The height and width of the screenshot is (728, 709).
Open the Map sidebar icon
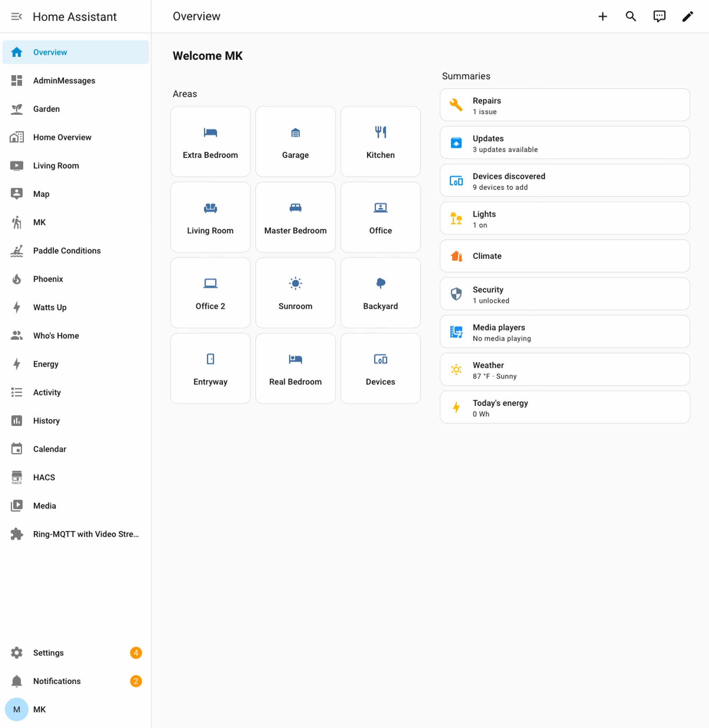pyautogui.click(x=16, y=193)
